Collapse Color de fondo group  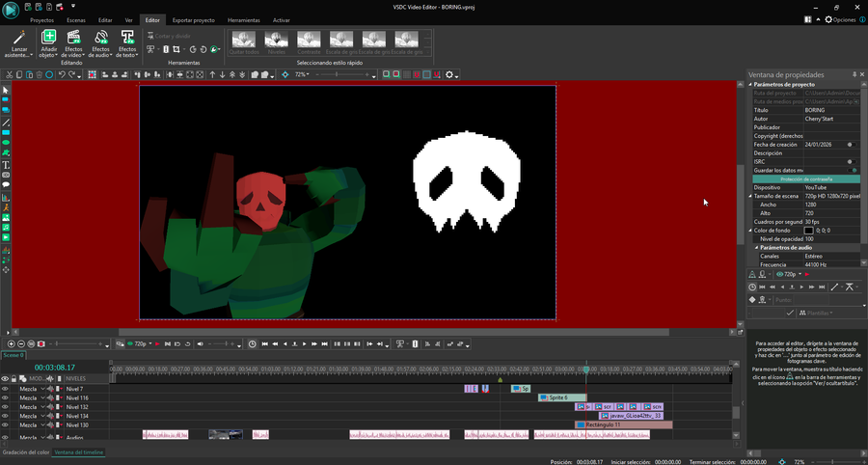tap(751, 231)
